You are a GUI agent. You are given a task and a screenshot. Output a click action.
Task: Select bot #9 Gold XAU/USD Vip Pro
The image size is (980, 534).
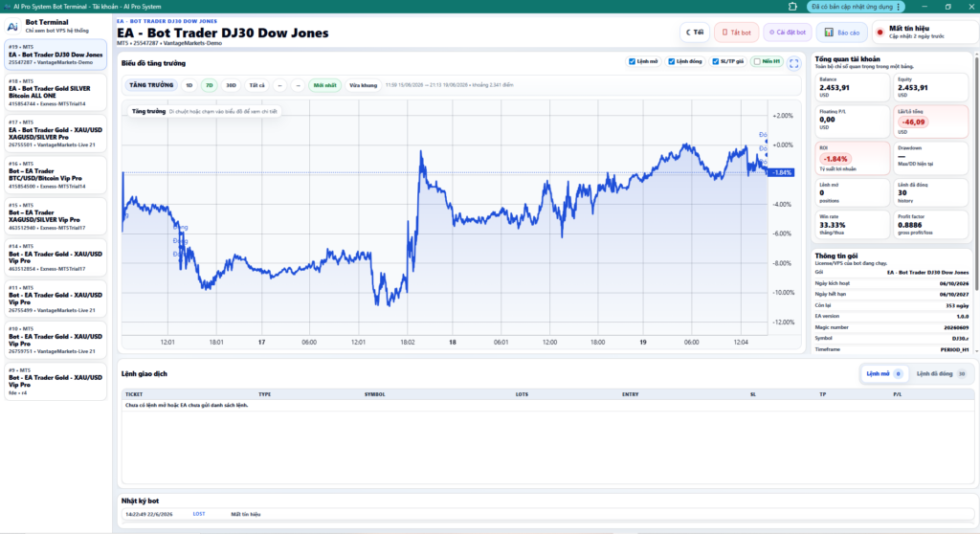click(x=56, y=382)
